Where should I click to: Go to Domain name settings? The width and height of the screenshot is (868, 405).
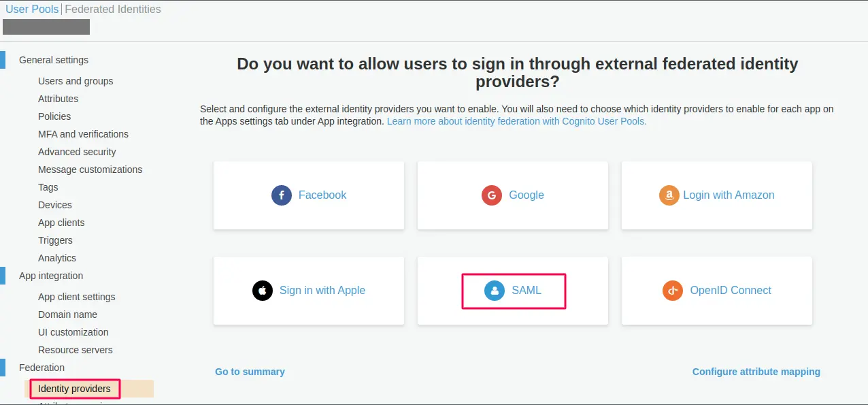tap(67, 314)
